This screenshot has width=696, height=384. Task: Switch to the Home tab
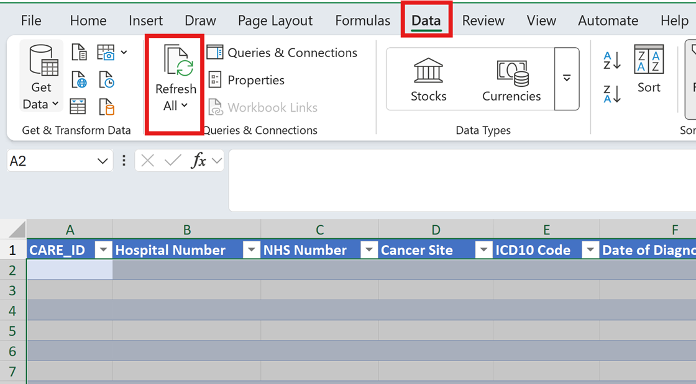[x=88, y=20]
